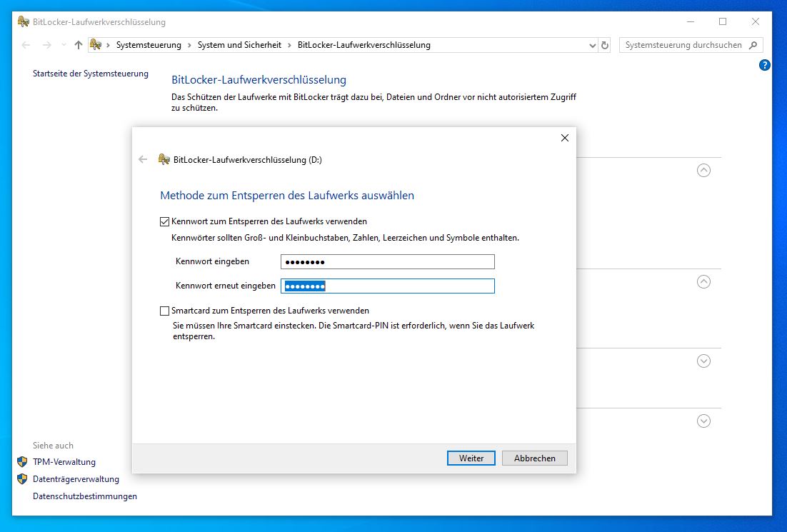Viewport: 787px width, 532px height.
Task: Expand chevron after 'System und Sicherheit' breadcrumb
Action: 290,45
